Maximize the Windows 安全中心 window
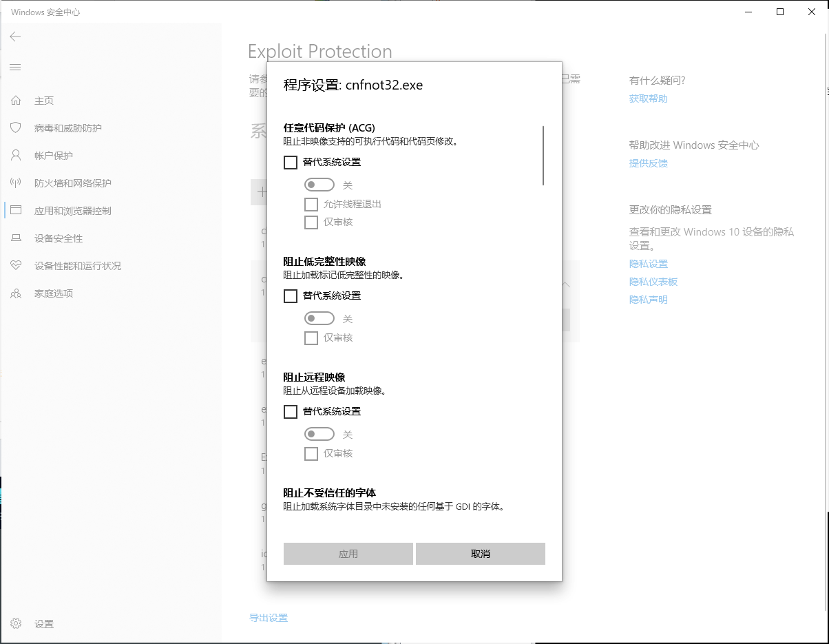 [780, 12]
